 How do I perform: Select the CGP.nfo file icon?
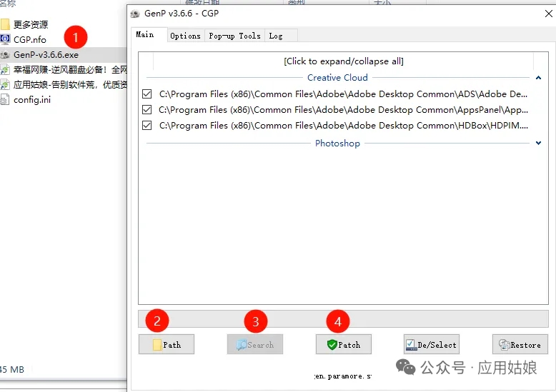6,39
